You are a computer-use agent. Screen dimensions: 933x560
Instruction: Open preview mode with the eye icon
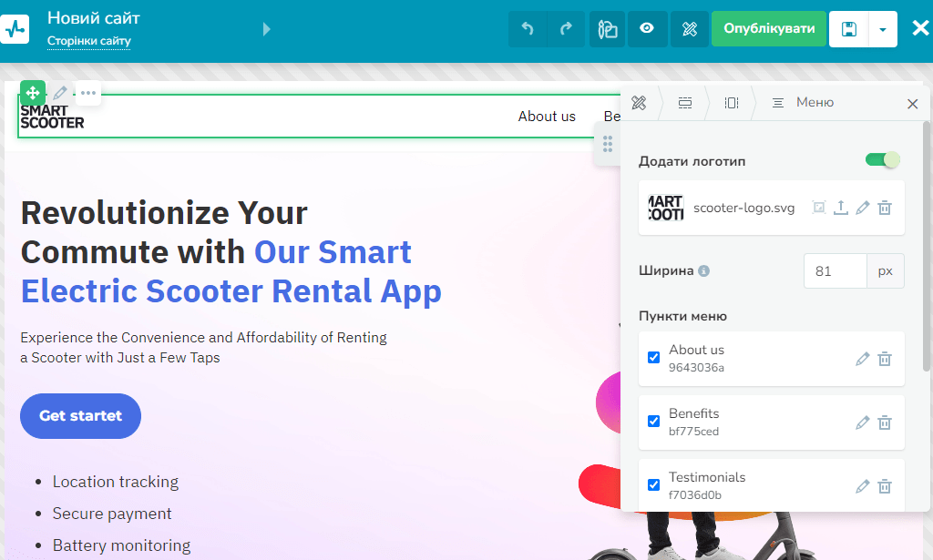(x=647, y=29)
